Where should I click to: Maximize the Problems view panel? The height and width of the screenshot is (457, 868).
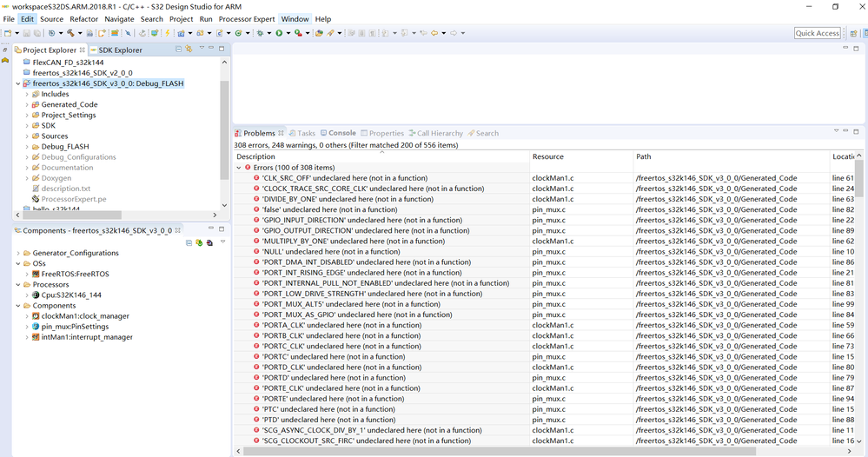(x=856, y=131)
